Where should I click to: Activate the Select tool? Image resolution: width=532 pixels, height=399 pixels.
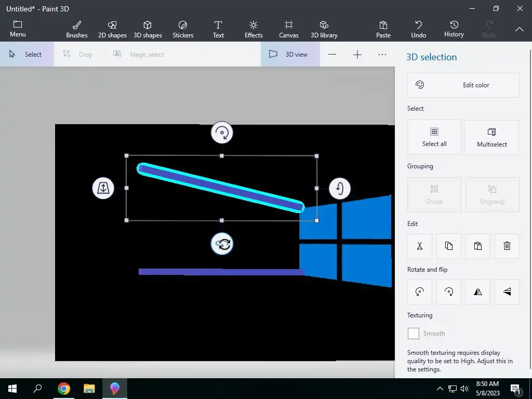coord(27,54)
